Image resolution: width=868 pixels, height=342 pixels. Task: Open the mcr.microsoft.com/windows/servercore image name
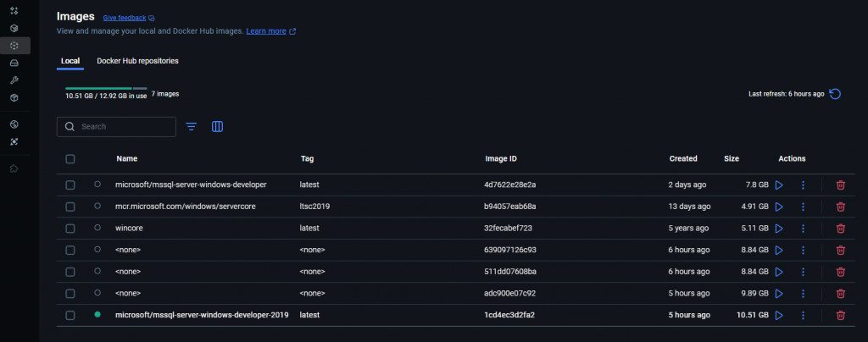185,206
